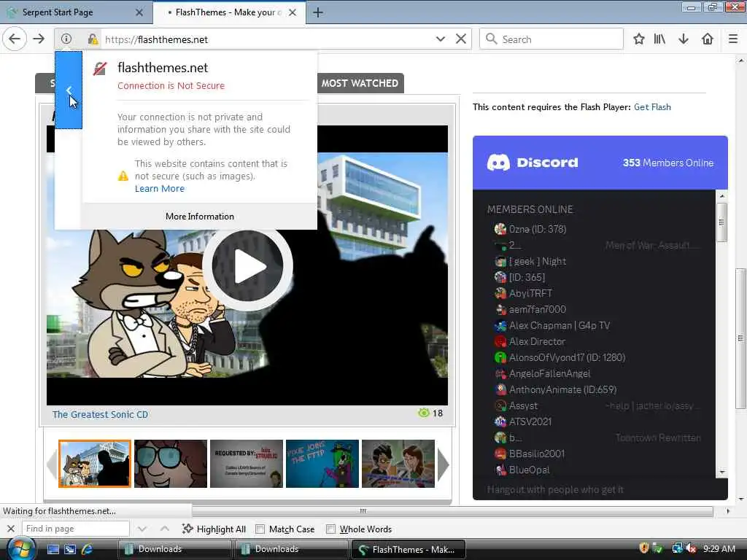Click Discord member BlueOpal
This screenshot has width=747, height=560.
[x=529, y=470]
